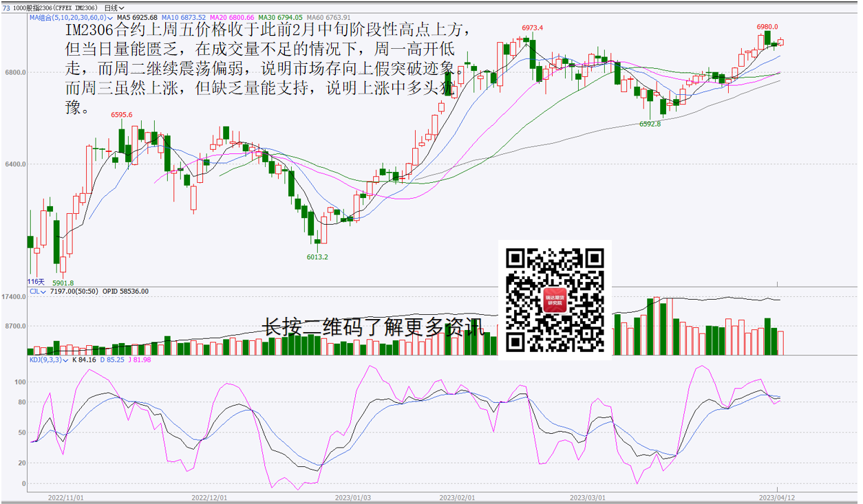
Task: Select the 2023/04/12 date on timeline
Action: [x=776, y=496]
